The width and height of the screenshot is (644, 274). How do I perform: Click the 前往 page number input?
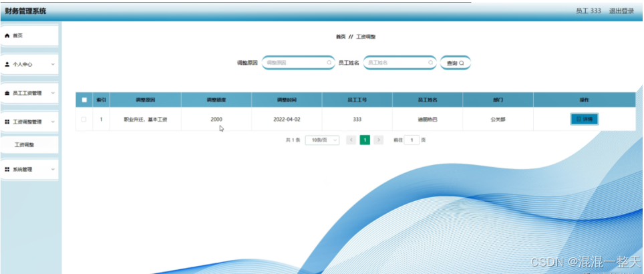412,140
